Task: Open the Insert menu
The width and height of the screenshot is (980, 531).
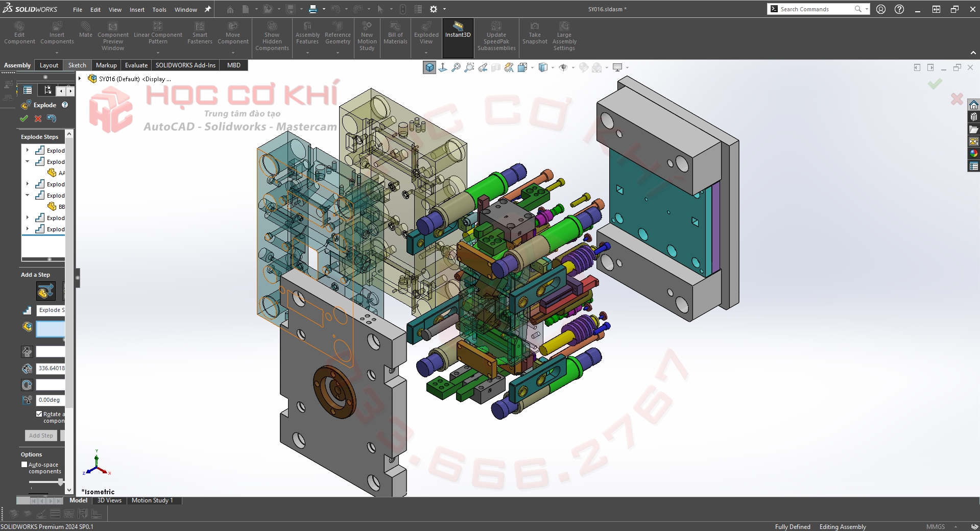Action: [137, 10]
